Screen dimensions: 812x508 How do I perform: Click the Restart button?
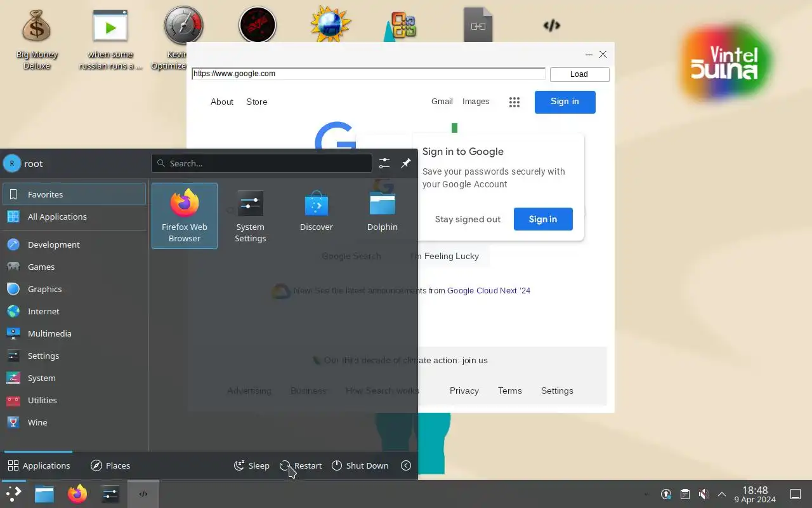[x=301, y=465]
